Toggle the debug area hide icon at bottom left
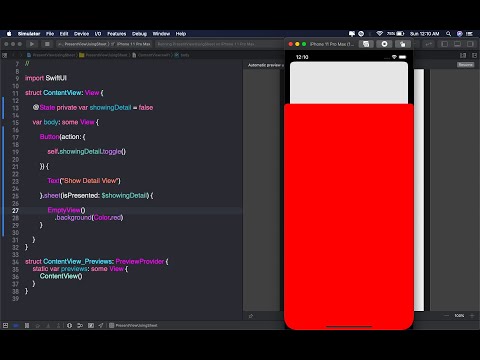480x360 pixels. [5, 325]
